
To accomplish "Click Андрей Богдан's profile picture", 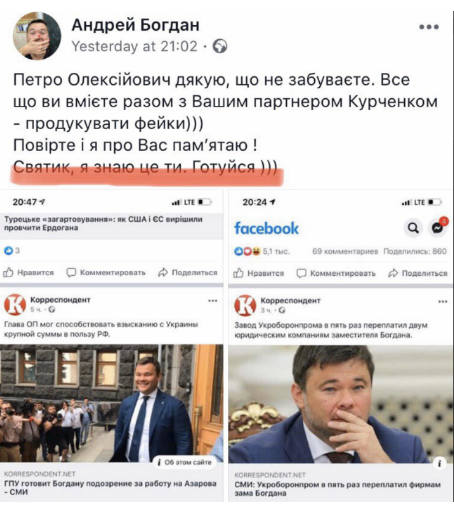I will click(37, 36).
